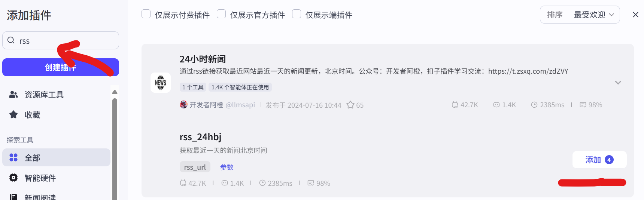Select 新闻阅读 category in sidebar

point(40,197)
